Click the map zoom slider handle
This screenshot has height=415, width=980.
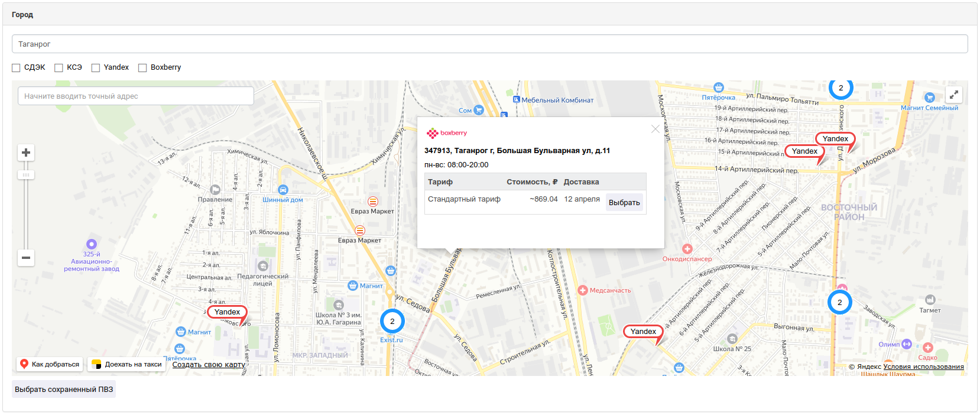coord(26,175)
